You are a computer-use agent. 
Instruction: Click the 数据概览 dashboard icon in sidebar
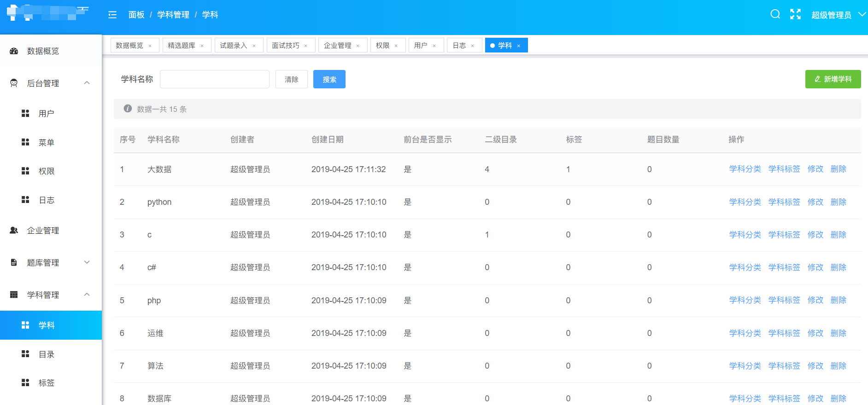coord(14,51)
